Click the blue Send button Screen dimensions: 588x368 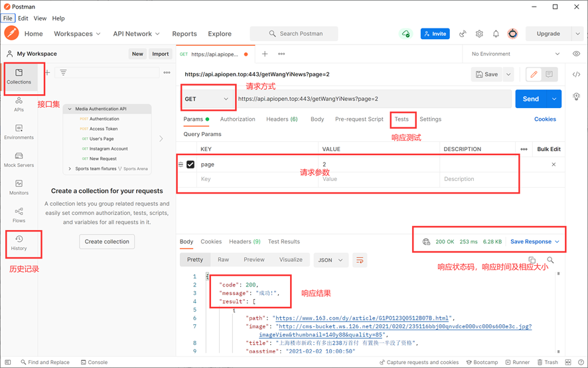pyautogui.click(x=531, y=99)
